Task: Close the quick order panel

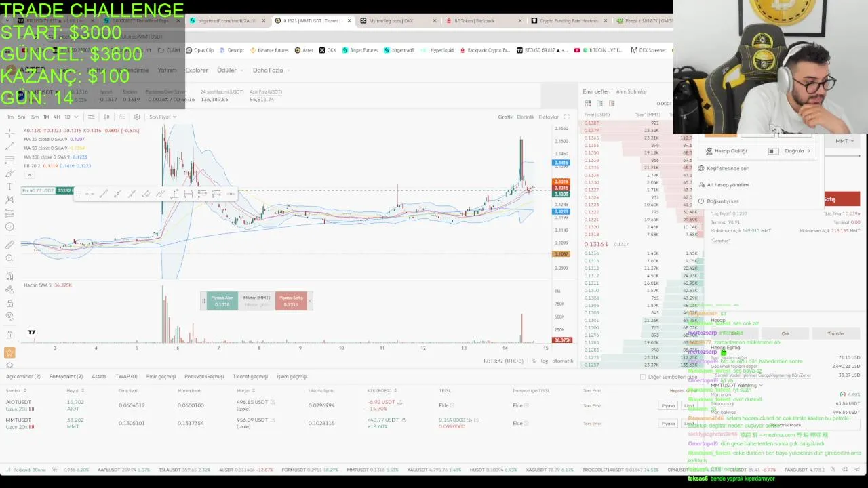Action: click(x=310, y=300)
